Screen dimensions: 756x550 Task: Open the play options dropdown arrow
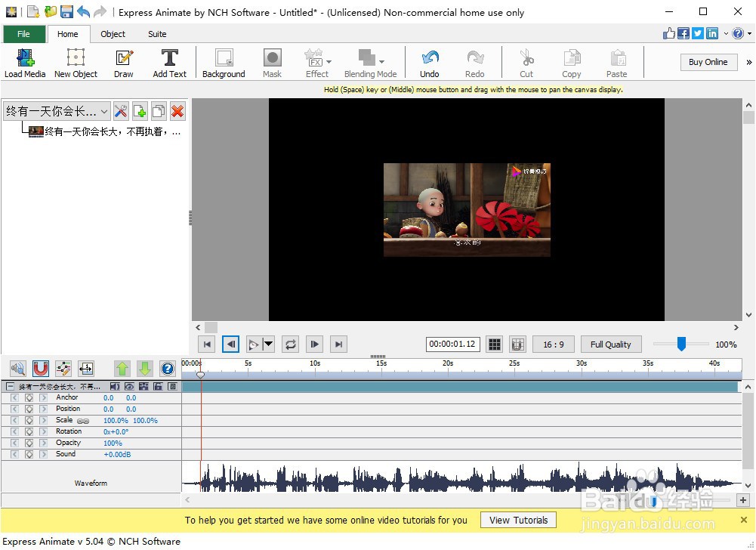click(x=269, y=344)
